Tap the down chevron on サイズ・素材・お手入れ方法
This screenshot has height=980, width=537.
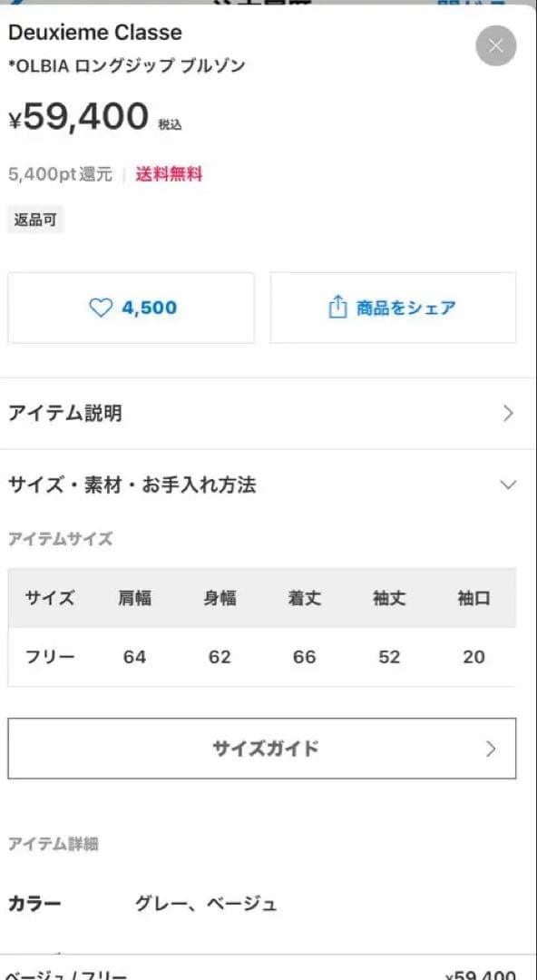point(508,485)
